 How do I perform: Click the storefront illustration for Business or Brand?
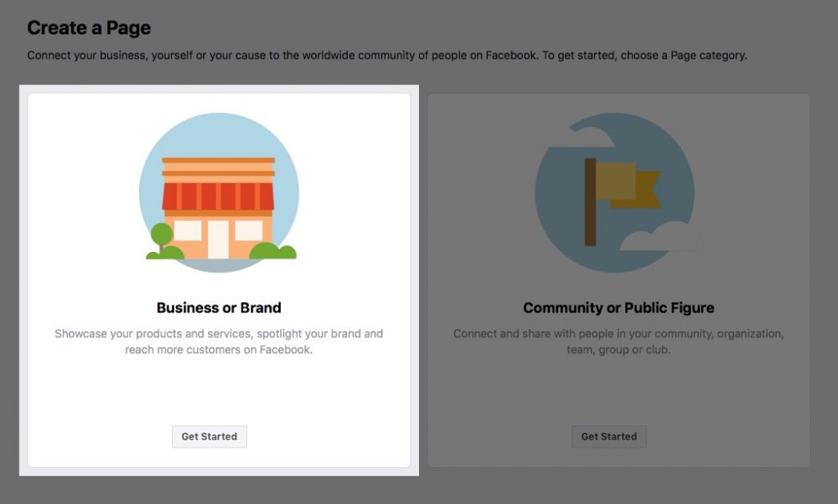[219, 192]
